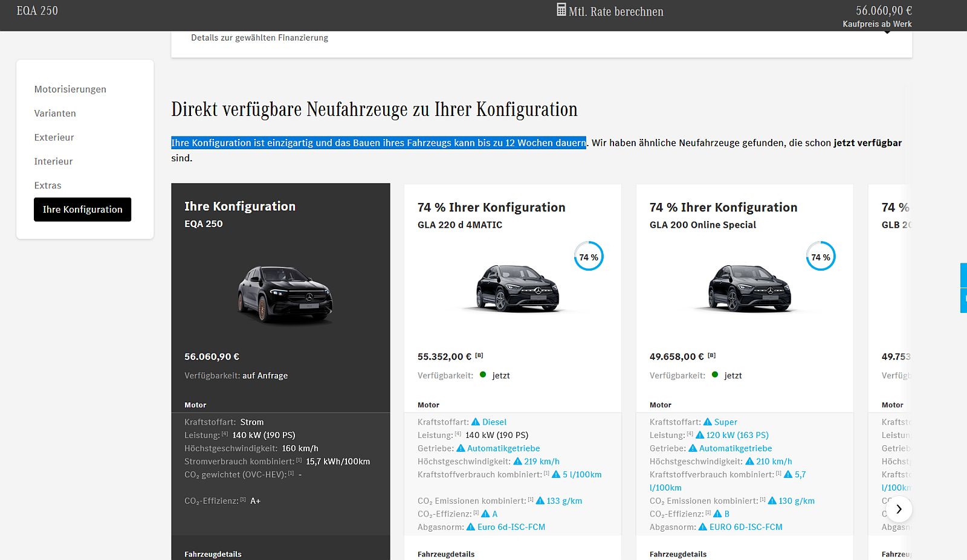Click the upper blue side tab at right edge
The width and height of the screenshot is (967, 560).
tap(963, 275)
